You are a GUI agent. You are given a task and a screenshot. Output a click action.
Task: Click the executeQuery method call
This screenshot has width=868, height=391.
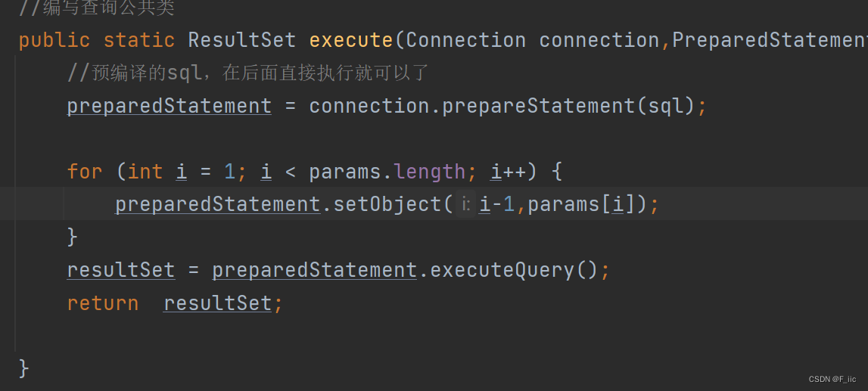pyautogui.click(x=502, y=270)
